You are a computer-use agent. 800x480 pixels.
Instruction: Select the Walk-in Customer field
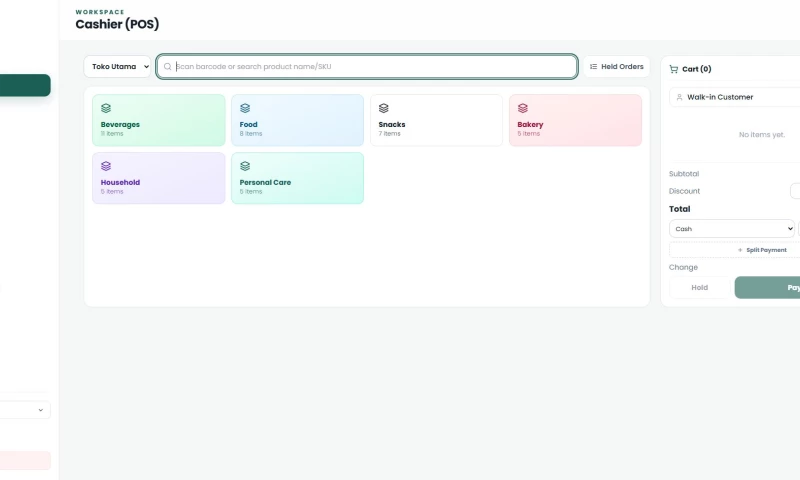(735, 97)
